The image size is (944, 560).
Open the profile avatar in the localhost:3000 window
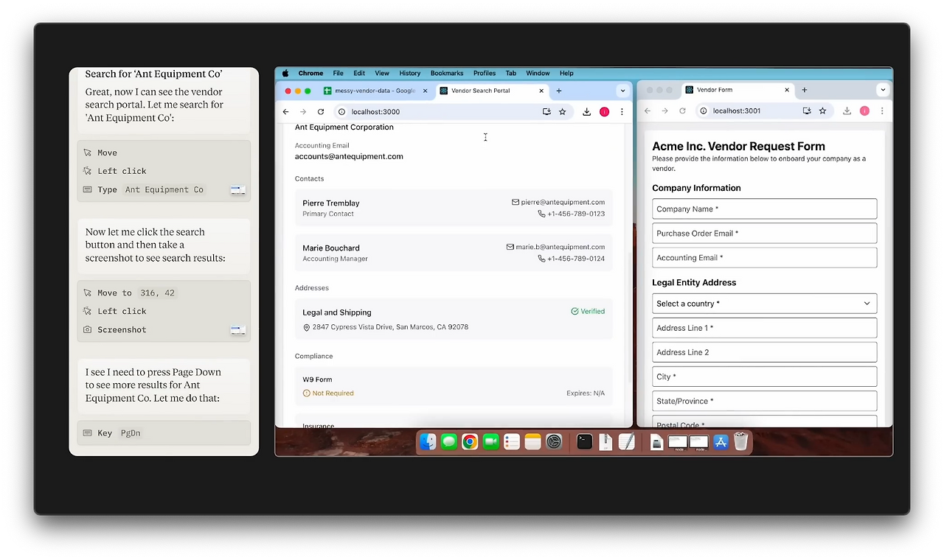604,112
